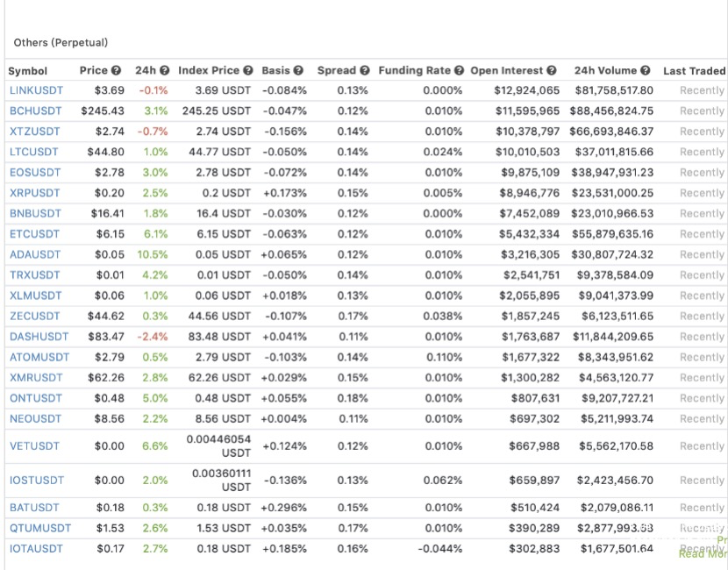Select the QTUMUSDT symbol link
Viewport: 728px width, 570px height.
(x=40, y=528)
